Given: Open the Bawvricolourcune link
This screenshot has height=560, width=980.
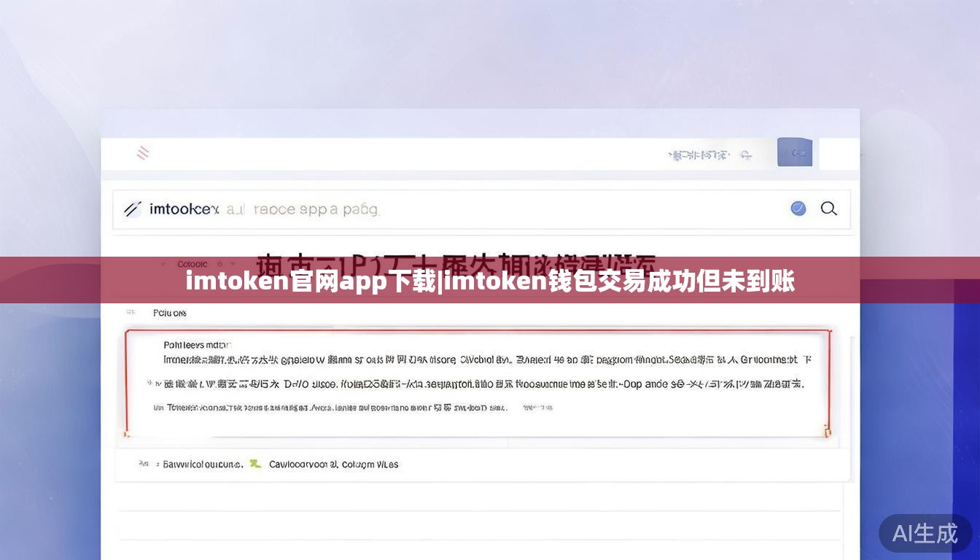Looking at the screenshot, I should 203,464.
